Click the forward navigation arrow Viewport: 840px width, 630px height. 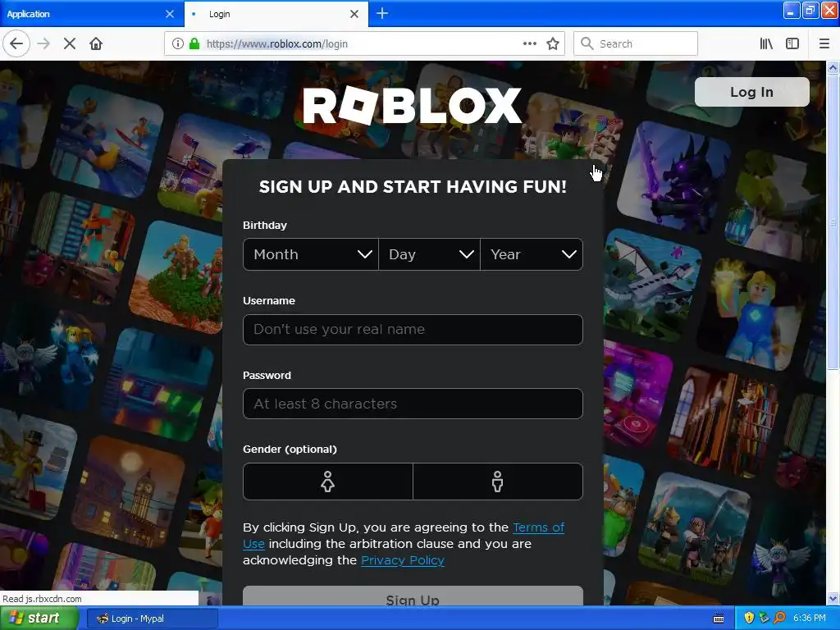[43, 44]
